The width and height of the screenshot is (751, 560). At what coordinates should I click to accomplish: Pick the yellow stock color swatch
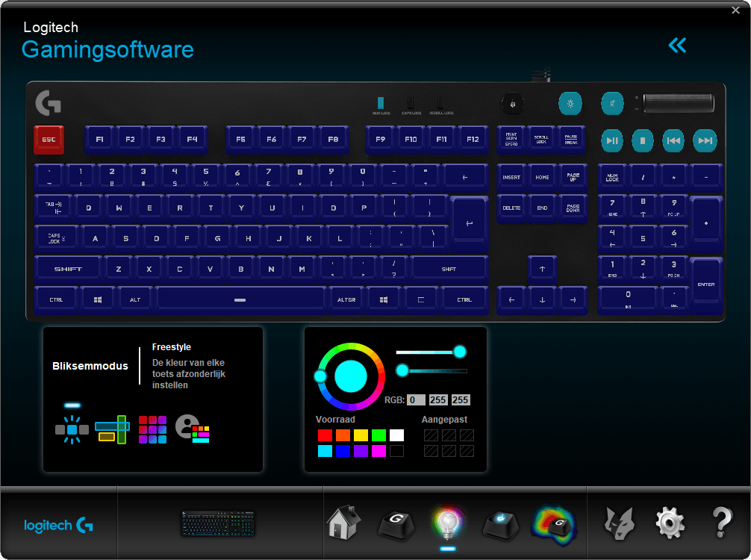tap(361, 435)
